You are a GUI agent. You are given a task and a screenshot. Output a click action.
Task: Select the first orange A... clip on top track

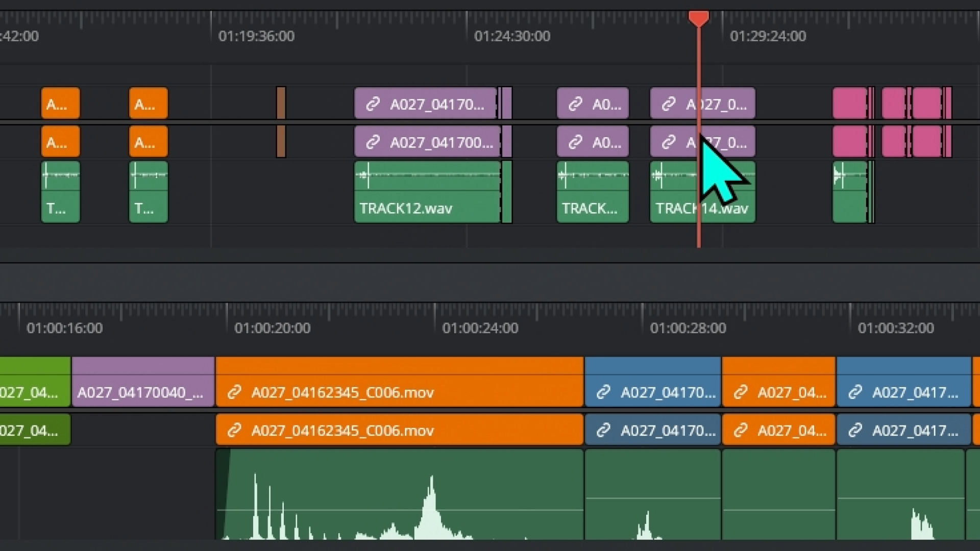[x=60, y=104]
